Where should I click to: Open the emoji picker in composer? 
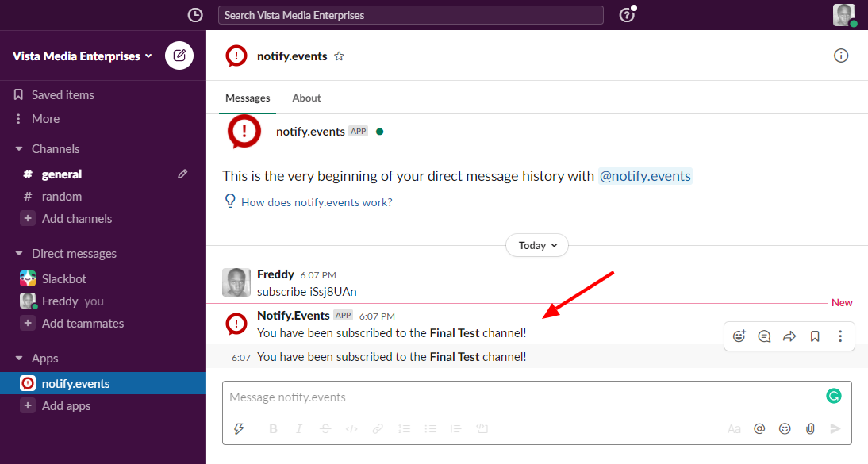click(785, 428)
